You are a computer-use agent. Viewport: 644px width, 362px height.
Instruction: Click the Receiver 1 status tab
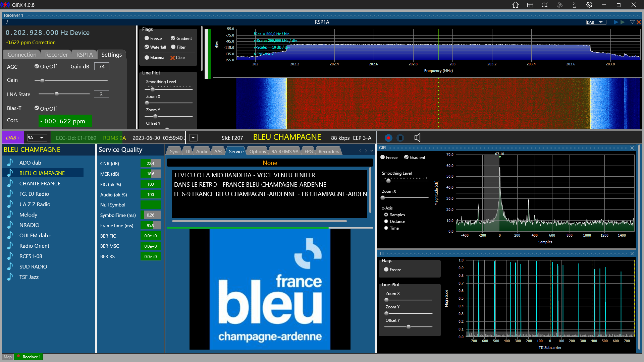click(x=29, y=357)
